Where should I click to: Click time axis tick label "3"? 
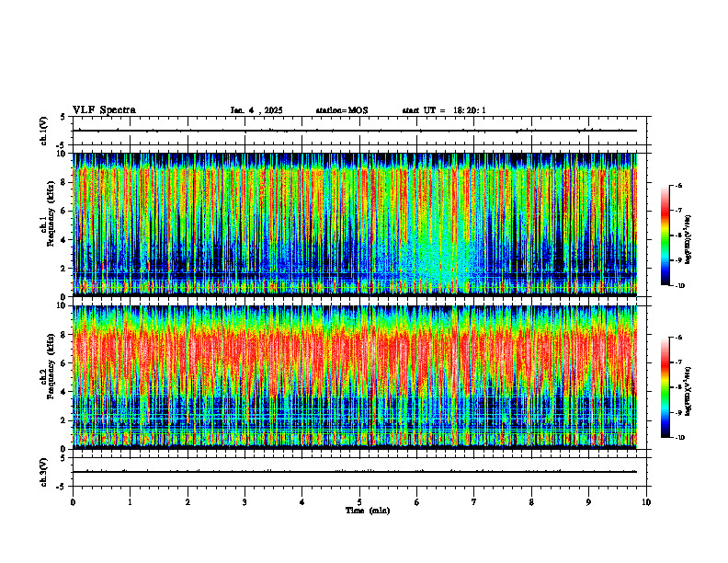click(245, 502)
